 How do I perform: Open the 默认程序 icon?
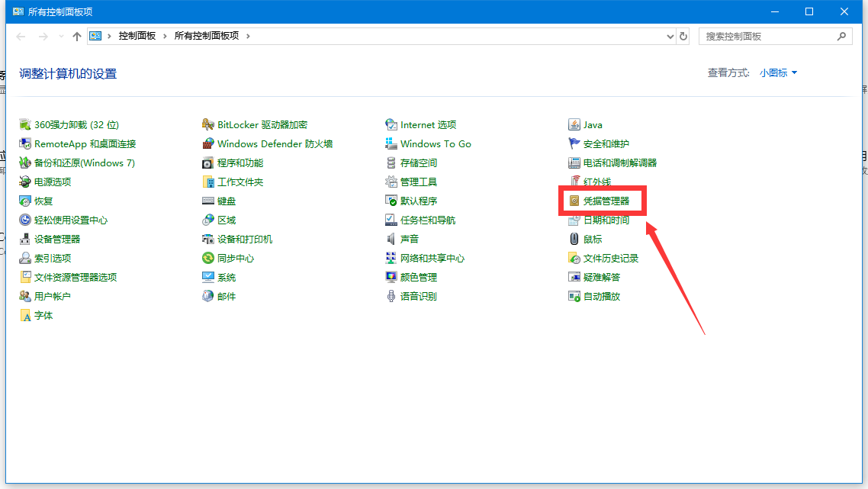pos(391,201)
